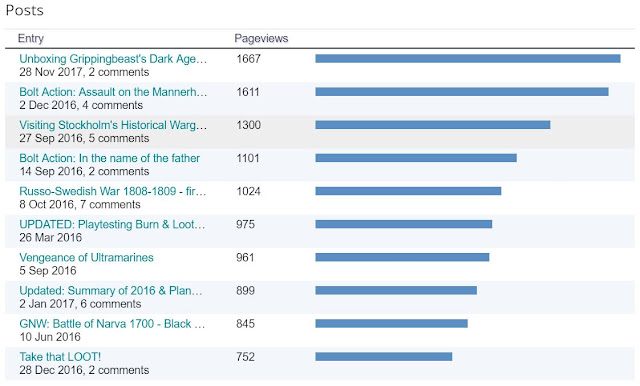
Task: Select pageview count 845
Action: [x=245, y=324]
